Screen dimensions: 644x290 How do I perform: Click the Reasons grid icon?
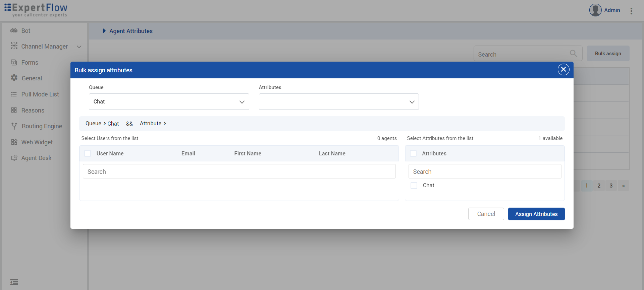point(14,110)
